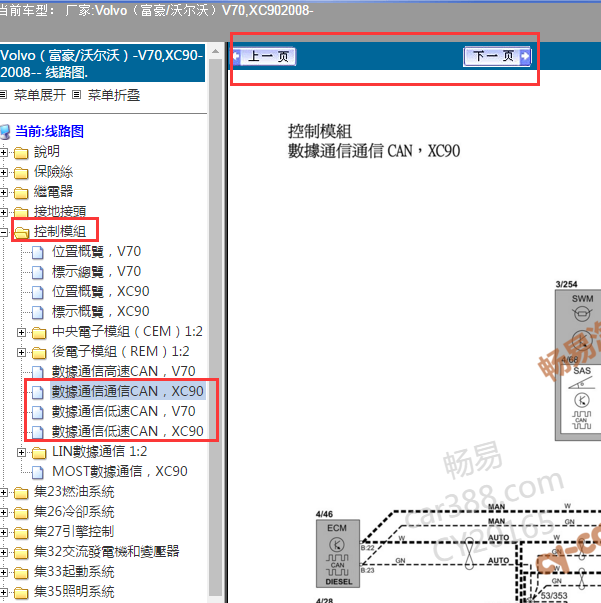The height and width of the screenshot is (603, 601).
Task: Click the 集27引擎控制 folder icon
Action: point(21,533)
